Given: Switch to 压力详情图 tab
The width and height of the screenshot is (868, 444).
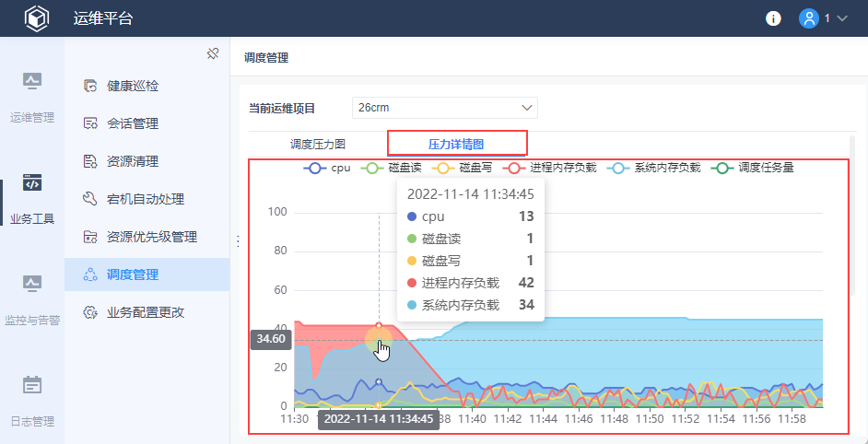Looking at the screenshot, I should (x=456, y=145).
